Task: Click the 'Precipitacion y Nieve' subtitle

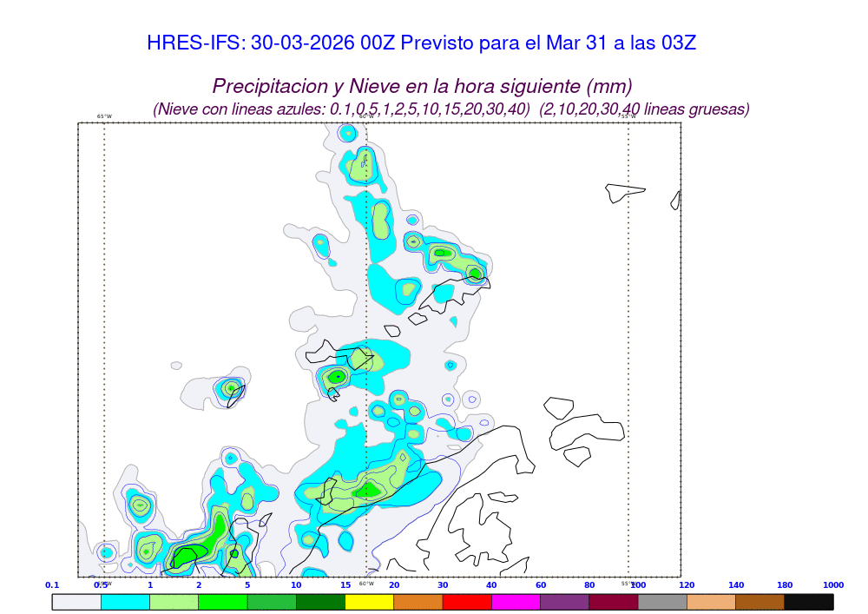Action: pos(422,87)
